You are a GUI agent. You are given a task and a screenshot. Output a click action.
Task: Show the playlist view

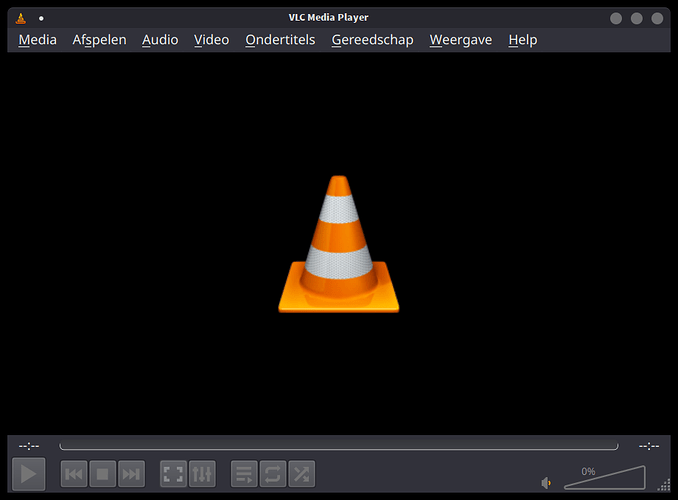click(x=244, y=474)
